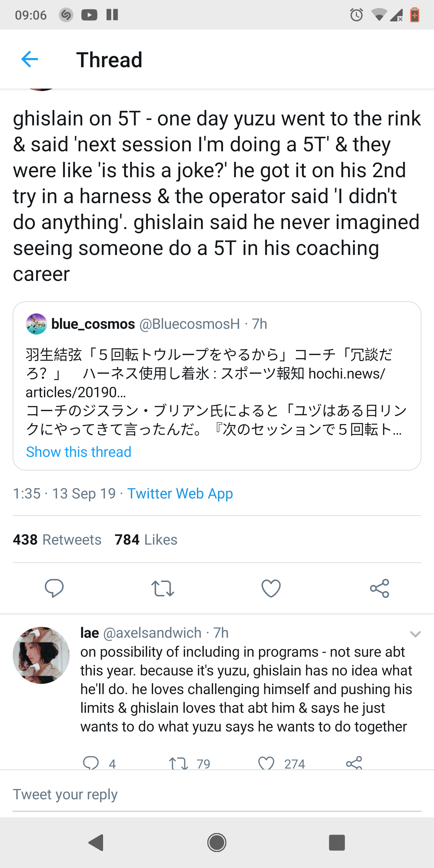The height and width of the screenshot is (868, 434).
Task: Tap @BluecosmosH handle in quoted tweet
Action: (189, 324)
